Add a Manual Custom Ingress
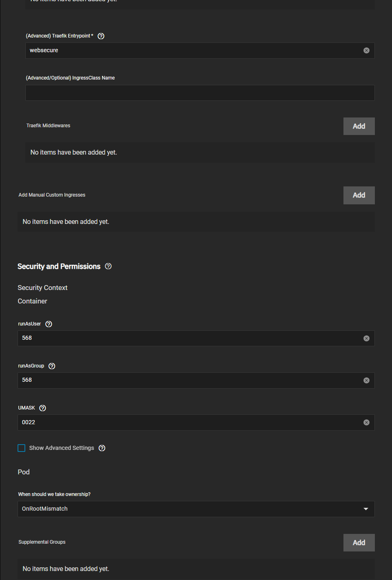This screenshot has height=580, width=392. click(359, 195)
